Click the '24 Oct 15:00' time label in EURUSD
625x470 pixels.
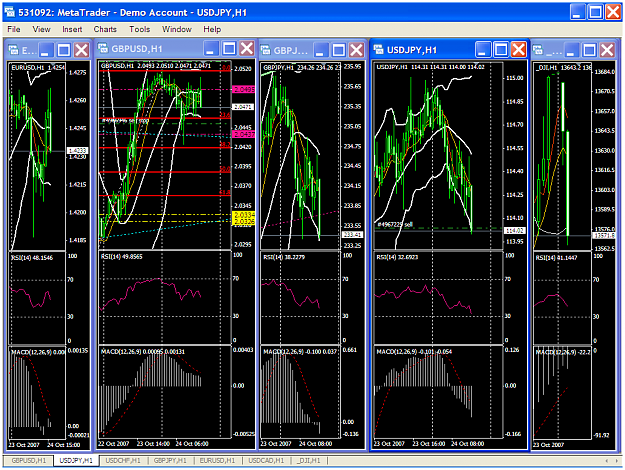tap(63, 444)
